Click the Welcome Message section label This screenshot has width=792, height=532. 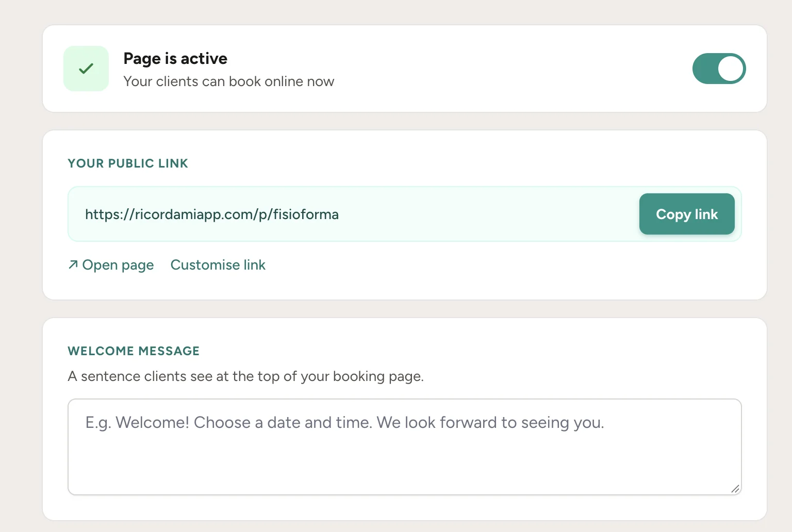click(x=134, y=351)
